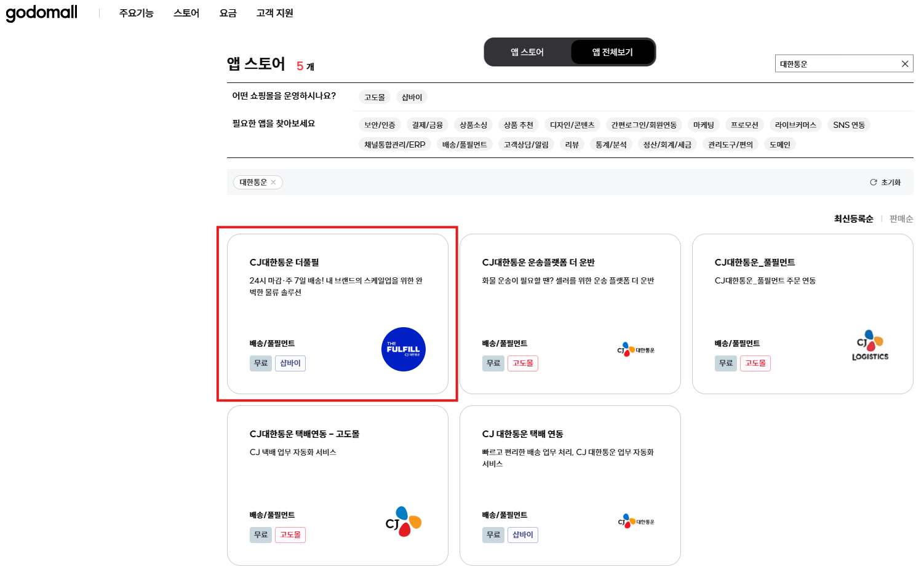Screen dimensions: 924x567
Task: Click 무료 tag on CJ대한통운_풀필먼트 card
Action: (x=726, y=363)
